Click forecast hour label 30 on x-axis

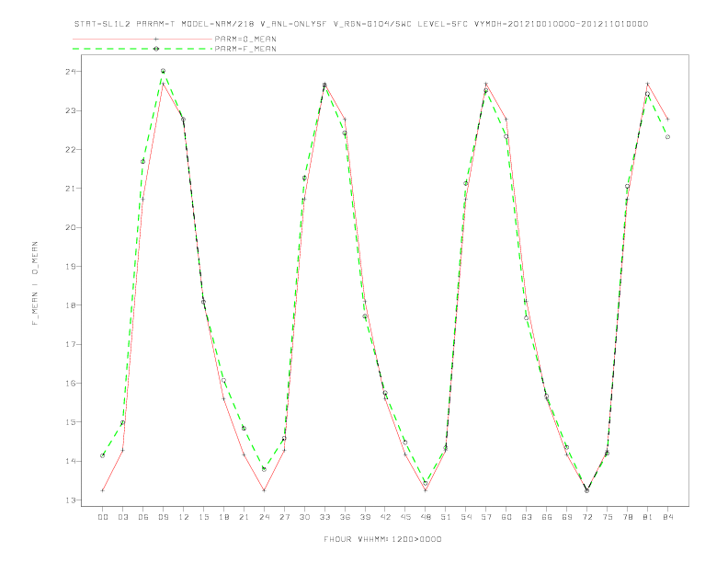304,517
